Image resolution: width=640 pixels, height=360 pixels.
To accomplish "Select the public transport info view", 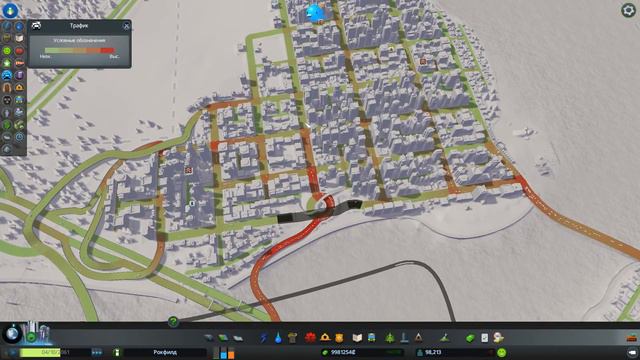I will coord(19,100).
